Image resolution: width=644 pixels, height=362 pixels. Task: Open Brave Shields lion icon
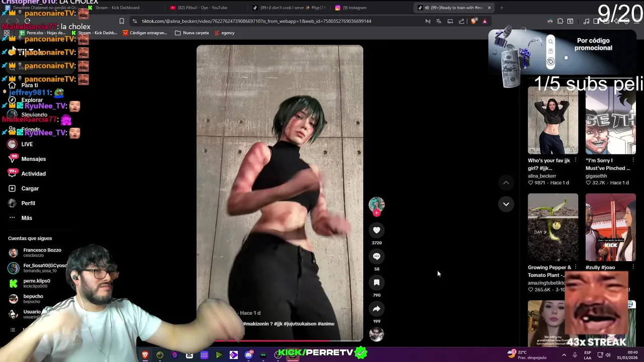(x=473, y=21)
